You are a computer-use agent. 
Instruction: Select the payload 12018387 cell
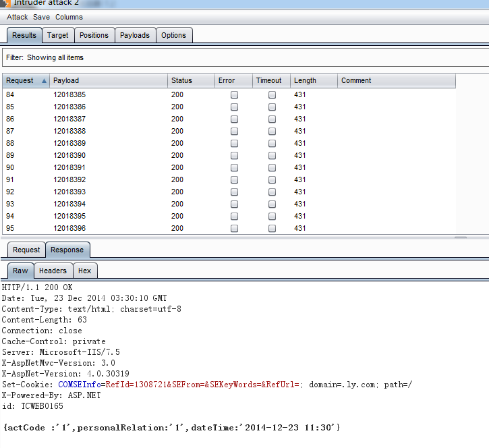click(x=69, y=119)
